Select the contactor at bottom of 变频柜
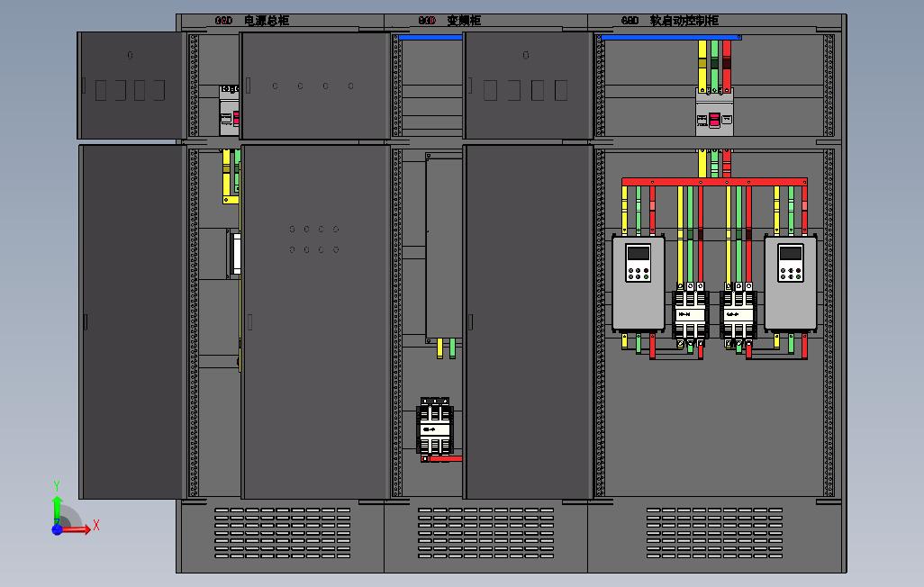 [435, 428]
